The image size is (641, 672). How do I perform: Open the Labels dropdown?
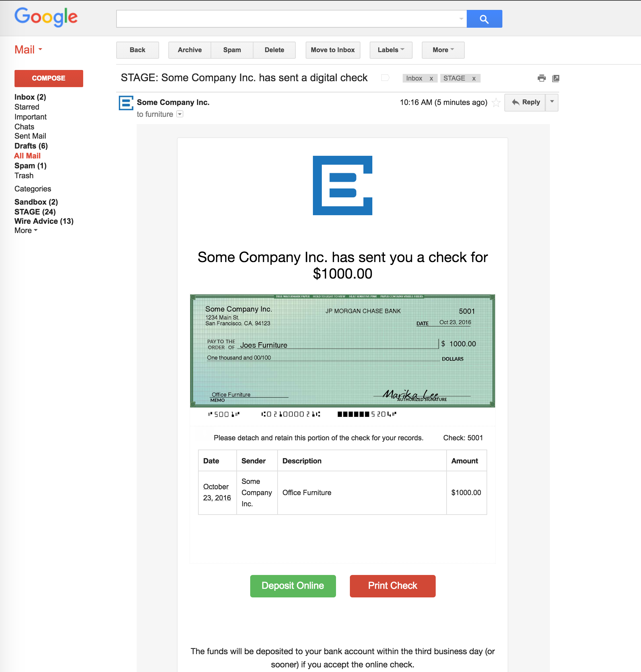(x=390, y=50)
